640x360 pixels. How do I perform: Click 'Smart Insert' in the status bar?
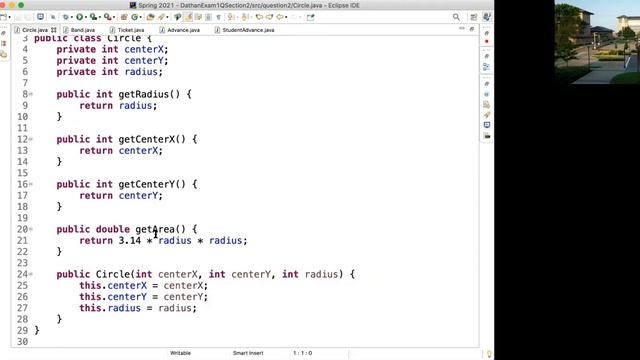pos(248,353)
